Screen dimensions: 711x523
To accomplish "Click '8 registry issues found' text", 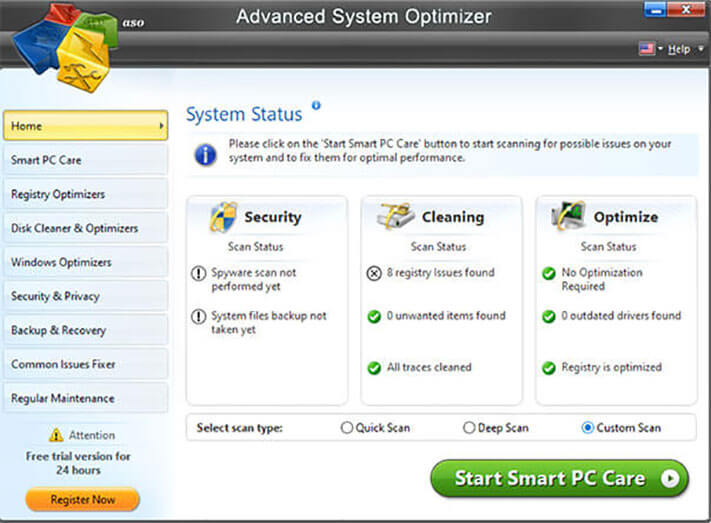I will [440, 273].
